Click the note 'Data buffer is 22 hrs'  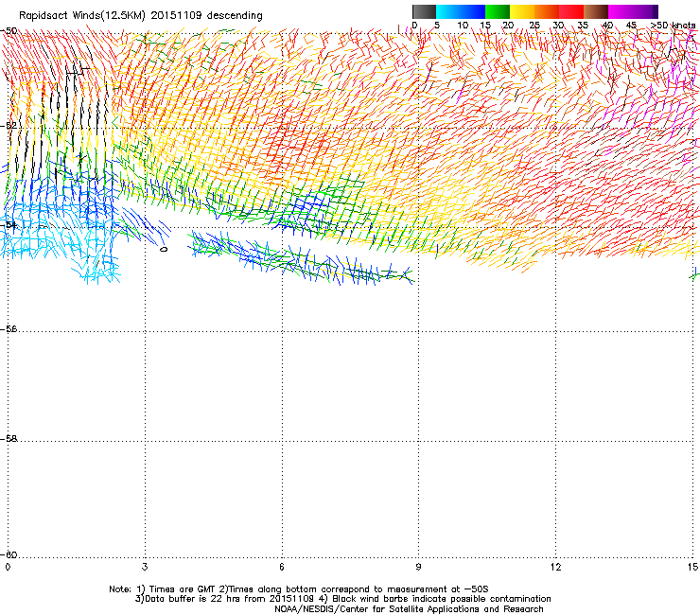point(192,599)
